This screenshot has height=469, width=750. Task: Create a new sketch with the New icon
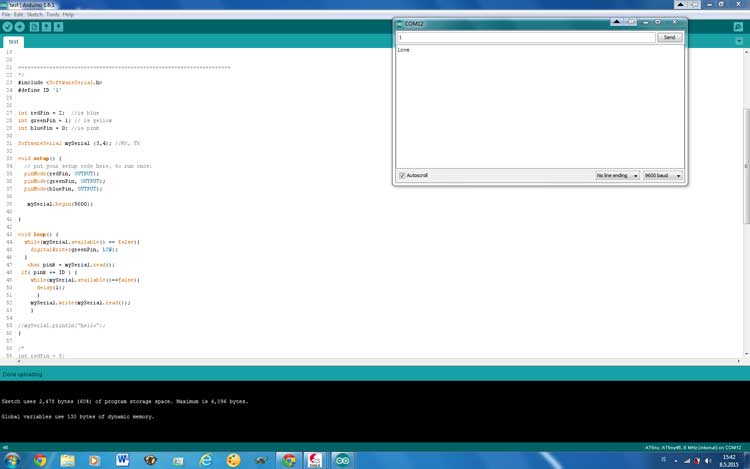point(34,27)
